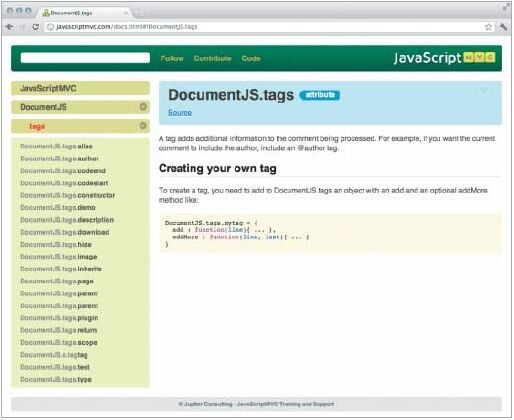Select DocumentJS in the sidebar

coord(80,107)
